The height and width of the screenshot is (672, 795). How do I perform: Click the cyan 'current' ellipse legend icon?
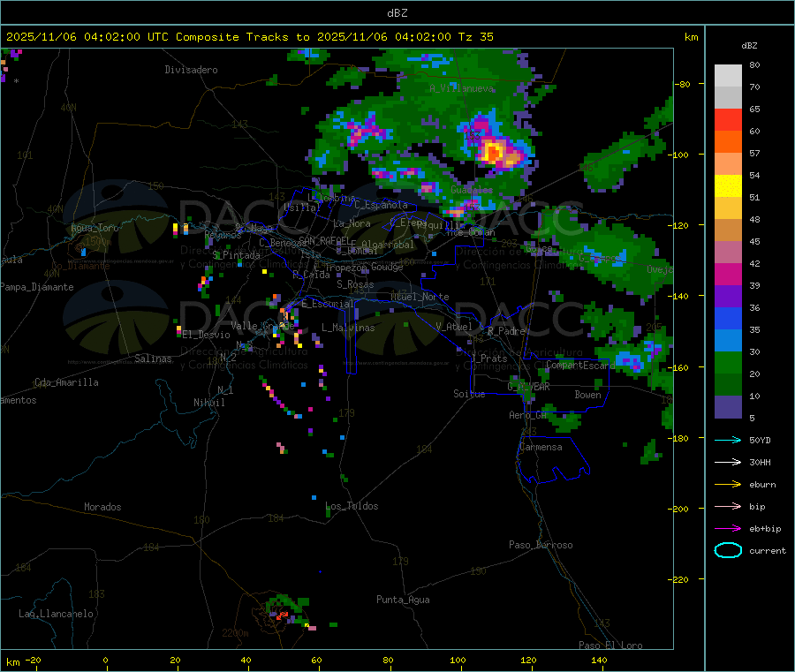[728, 550]
